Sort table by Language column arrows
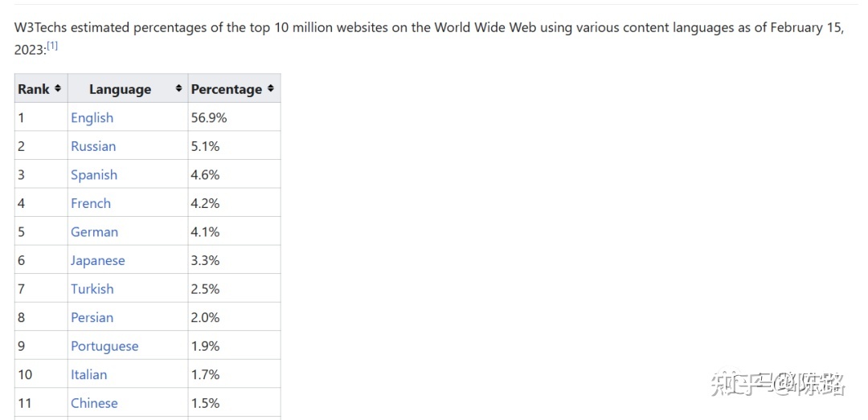 click(178, 88)
